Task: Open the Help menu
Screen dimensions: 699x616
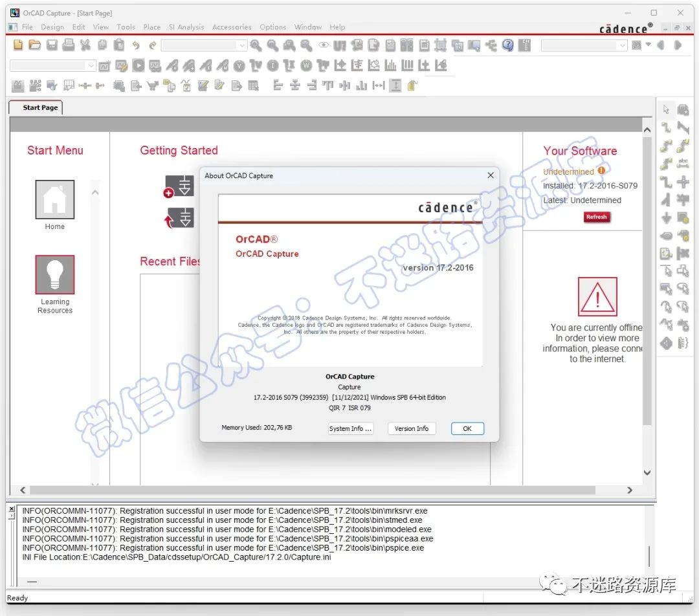Action: [337, 27]
